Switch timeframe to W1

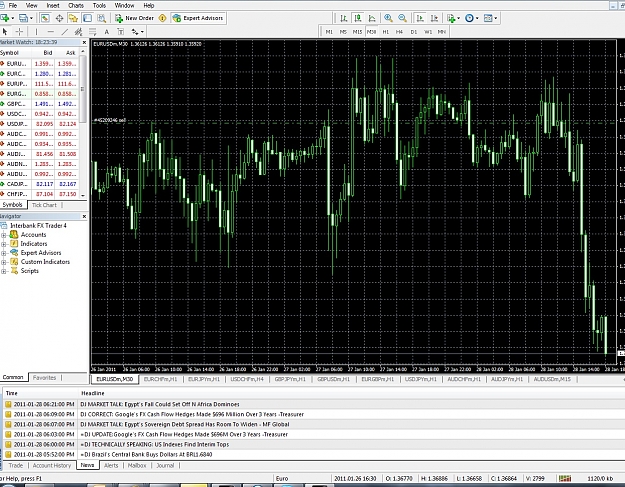click(428, 32)
